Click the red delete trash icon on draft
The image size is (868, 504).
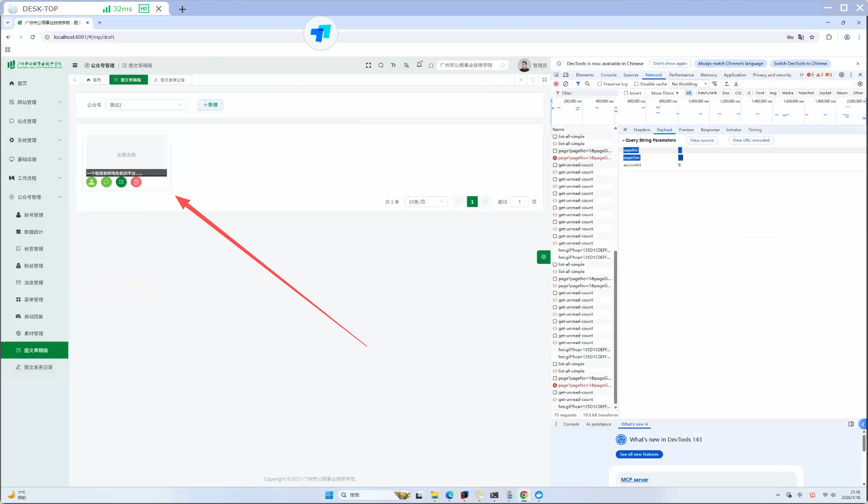click(x=136, y=182)
